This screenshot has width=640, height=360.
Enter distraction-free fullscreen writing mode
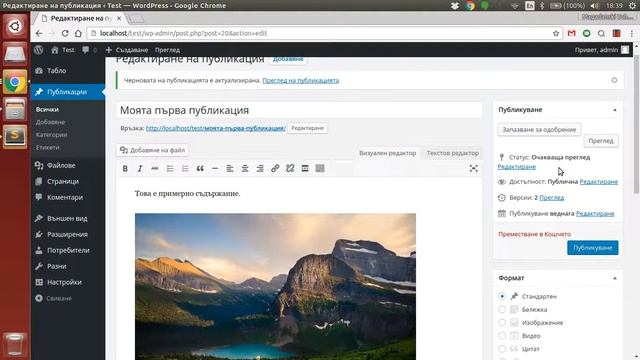click(x=473, y=169)
